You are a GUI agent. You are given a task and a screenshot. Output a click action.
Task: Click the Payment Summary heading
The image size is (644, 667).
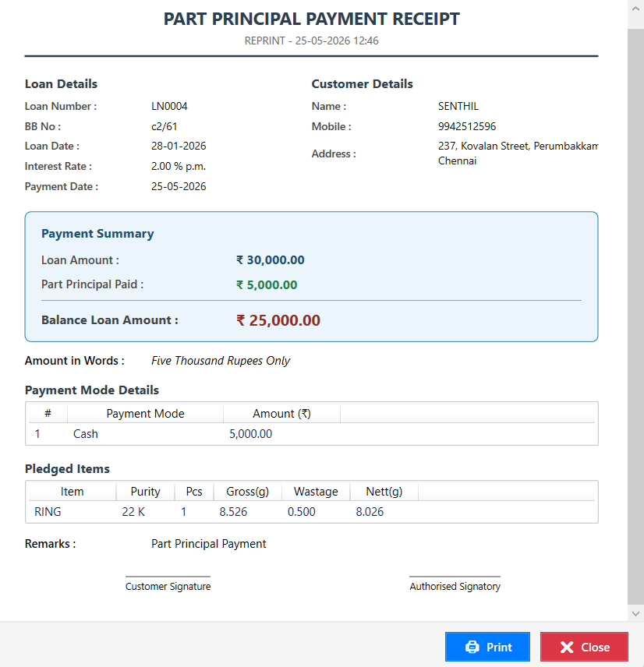click(97, 234)
